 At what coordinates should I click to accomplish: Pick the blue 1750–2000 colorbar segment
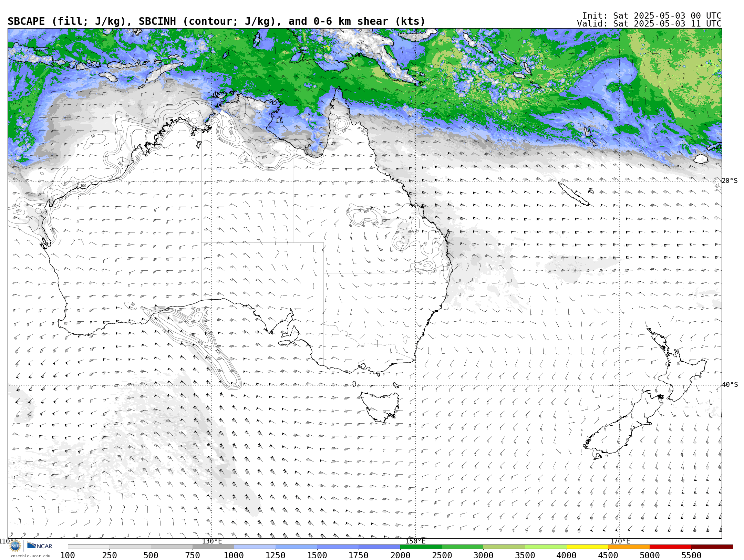tap(379, 547)
